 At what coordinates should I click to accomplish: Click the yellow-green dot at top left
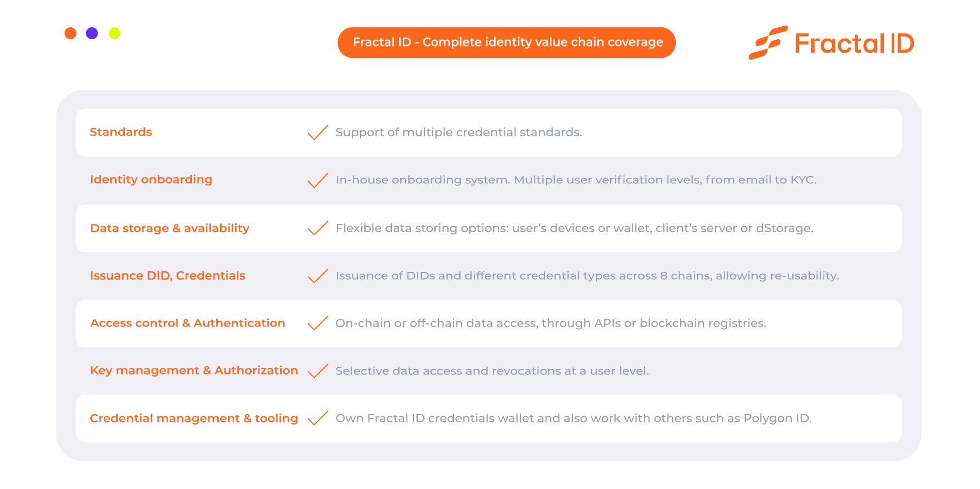115,34
